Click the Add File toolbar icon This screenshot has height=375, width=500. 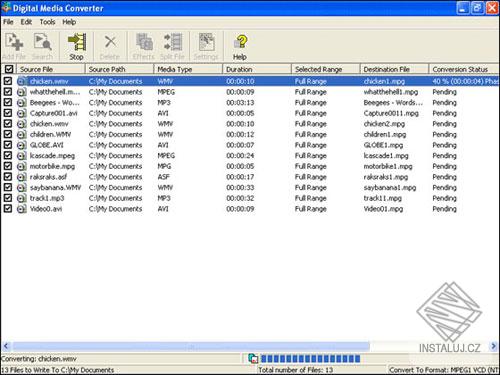pyautogui.click(x=14, y=42)
